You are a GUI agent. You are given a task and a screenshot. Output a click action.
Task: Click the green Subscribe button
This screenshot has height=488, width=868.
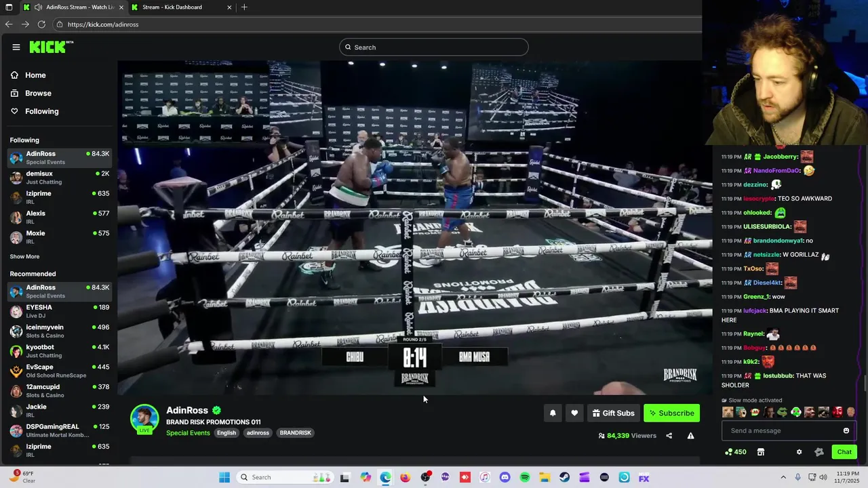(671, 413)
